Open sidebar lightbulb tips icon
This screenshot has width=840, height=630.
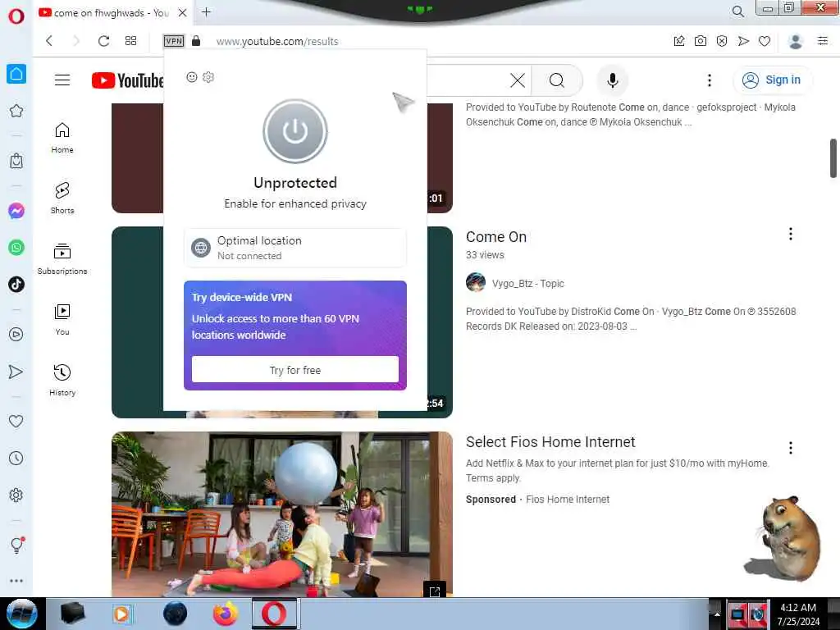point(16,546)
